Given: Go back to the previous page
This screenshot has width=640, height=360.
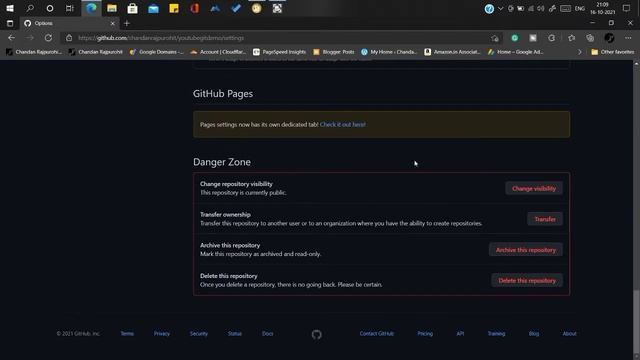Looking at the screenshot, I should point(11,38).
